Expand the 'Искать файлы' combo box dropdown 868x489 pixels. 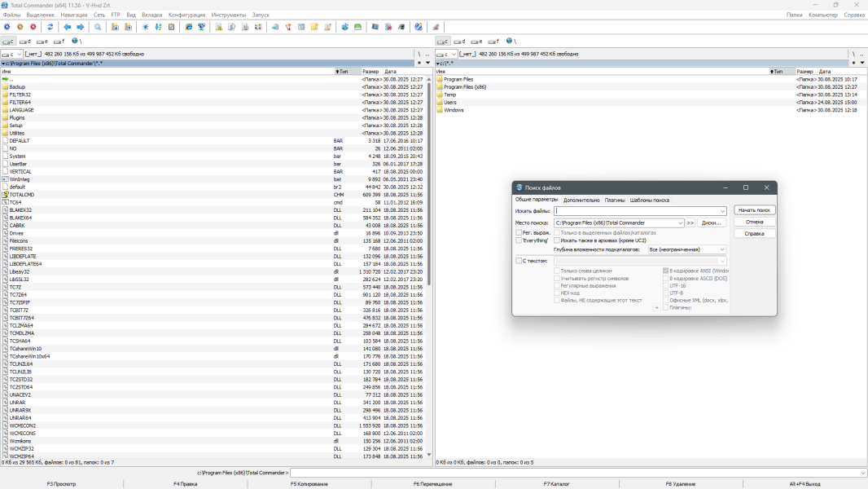pos(722,211)
